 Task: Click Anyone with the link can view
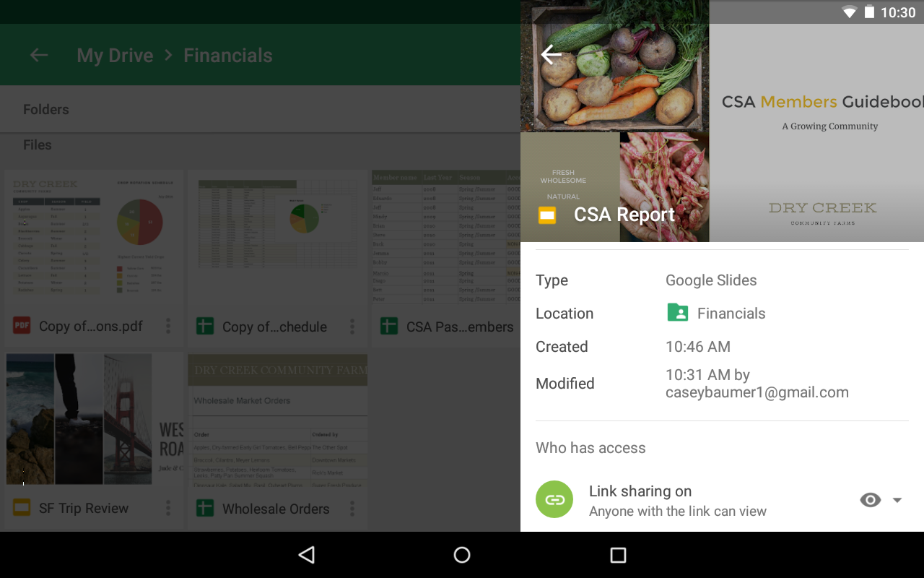[x=678, y=511]
